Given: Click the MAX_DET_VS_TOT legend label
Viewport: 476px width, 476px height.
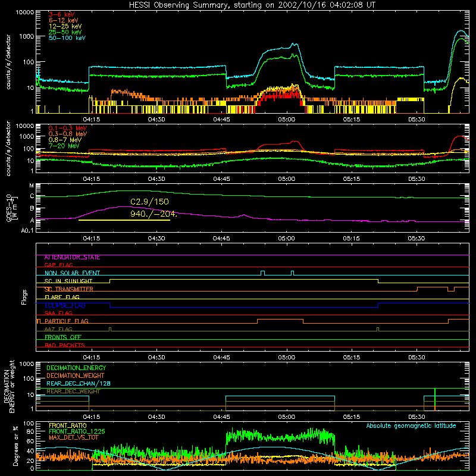Looking at the screenshot, I should coord(73,437).
